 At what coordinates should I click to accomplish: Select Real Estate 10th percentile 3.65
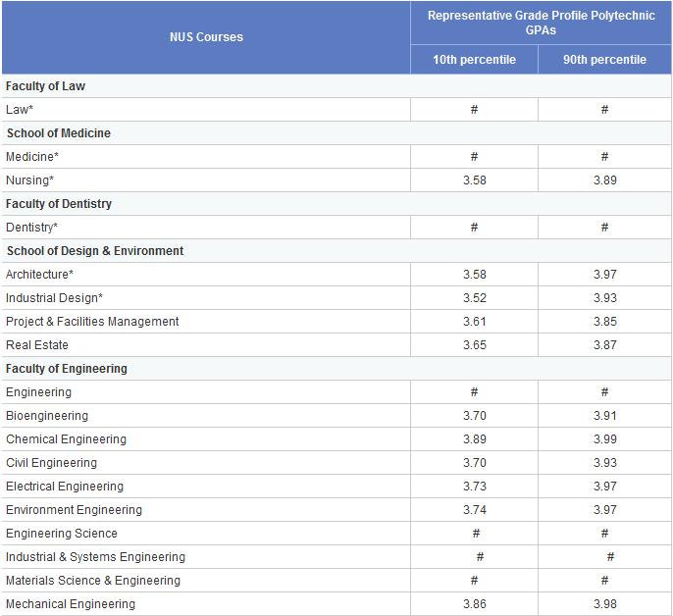pyautogui.click(x=474, y=345)
